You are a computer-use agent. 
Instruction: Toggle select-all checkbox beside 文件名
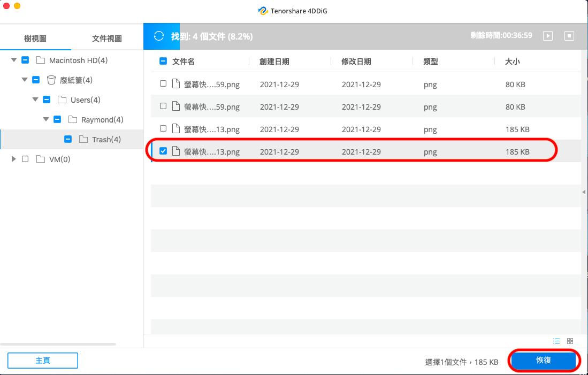pos(163,61)
